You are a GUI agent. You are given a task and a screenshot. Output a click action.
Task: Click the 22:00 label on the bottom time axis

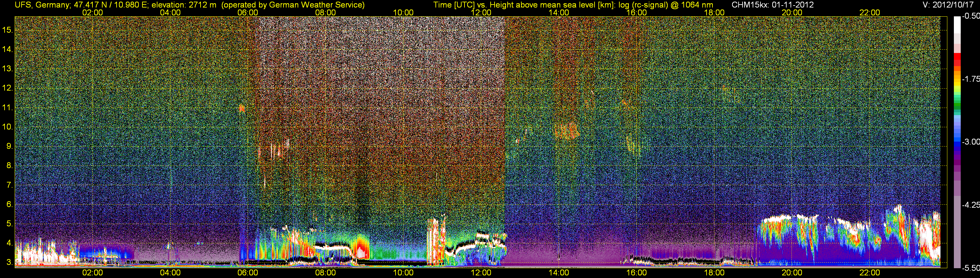[870, 273]
